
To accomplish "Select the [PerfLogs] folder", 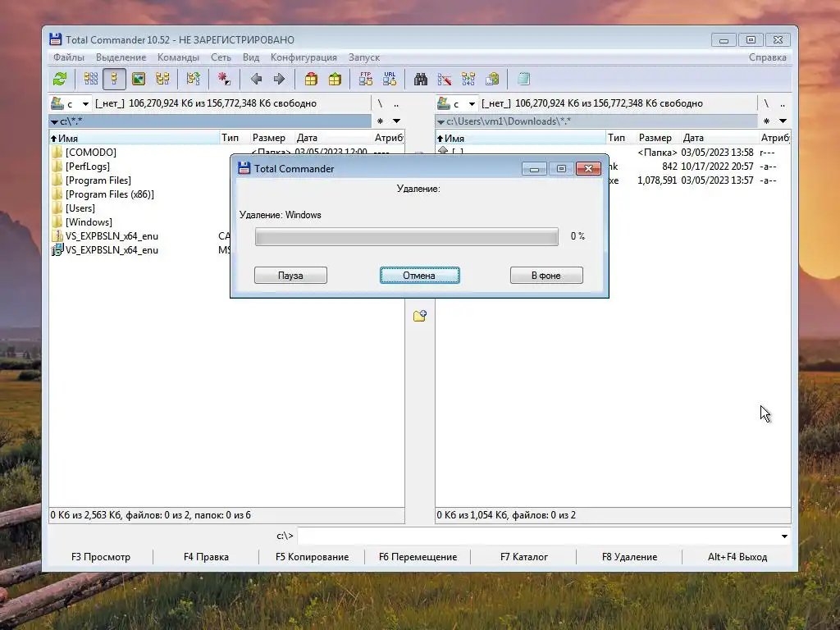I will click(x=87, y=167).
